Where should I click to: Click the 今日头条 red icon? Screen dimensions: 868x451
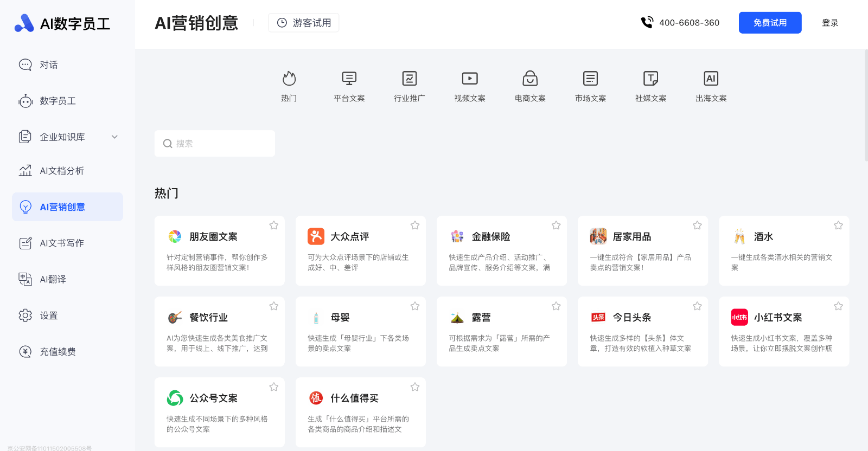pos(598,317)
